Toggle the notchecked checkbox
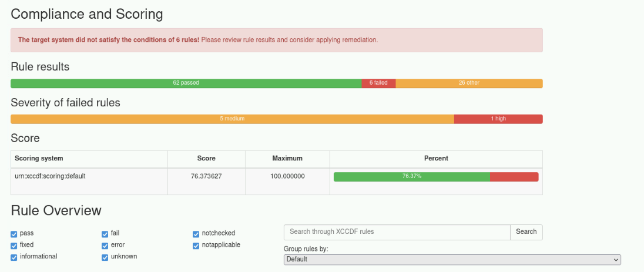The height and width of the screenshot is (272, 644). pyautogui.click(x=196, y=234)
